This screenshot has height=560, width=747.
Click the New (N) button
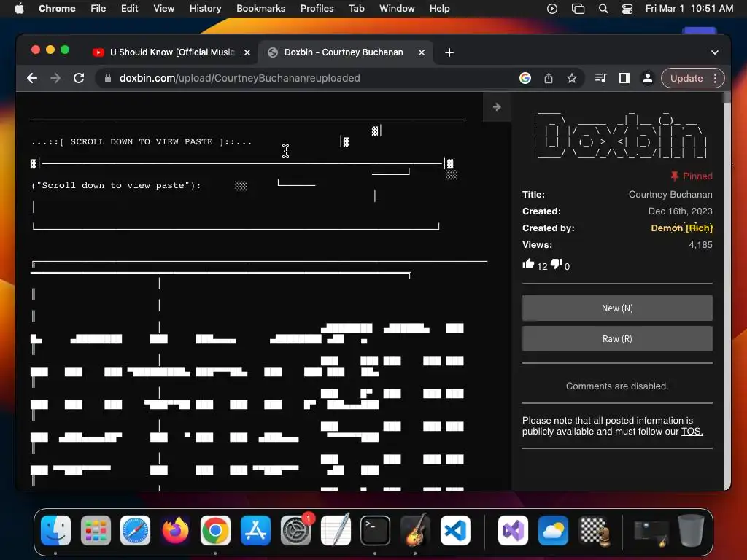[x=617, y=308]
